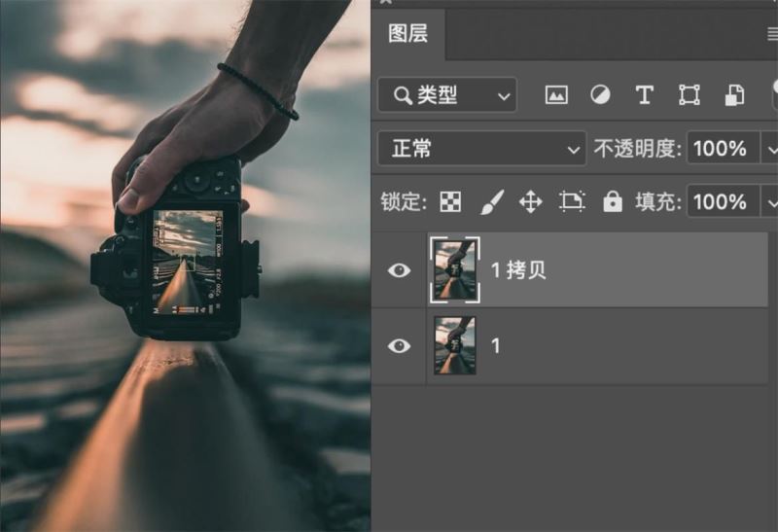Filter layers by smart object type
This screenshot has height=532, width=778.
(734, 95)
